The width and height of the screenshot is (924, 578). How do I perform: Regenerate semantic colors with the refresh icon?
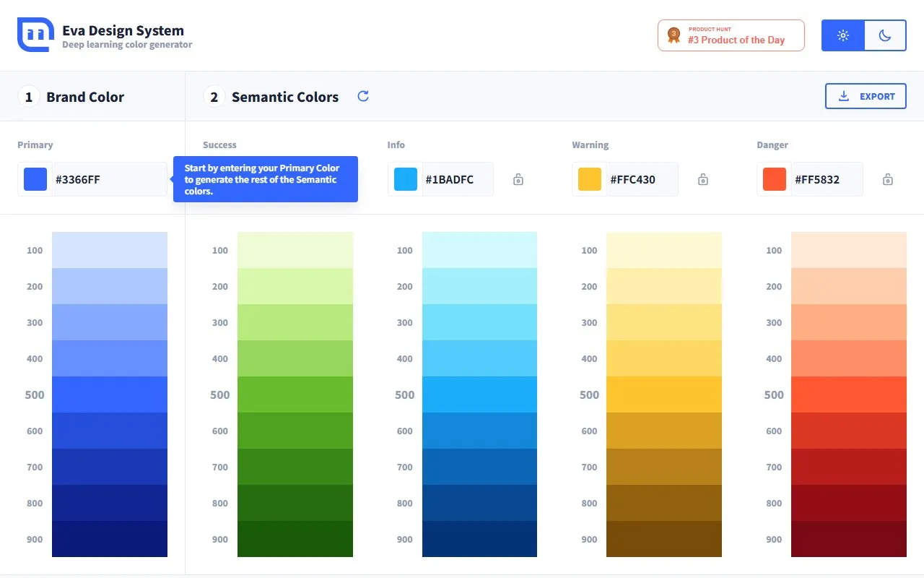(362, 95)
